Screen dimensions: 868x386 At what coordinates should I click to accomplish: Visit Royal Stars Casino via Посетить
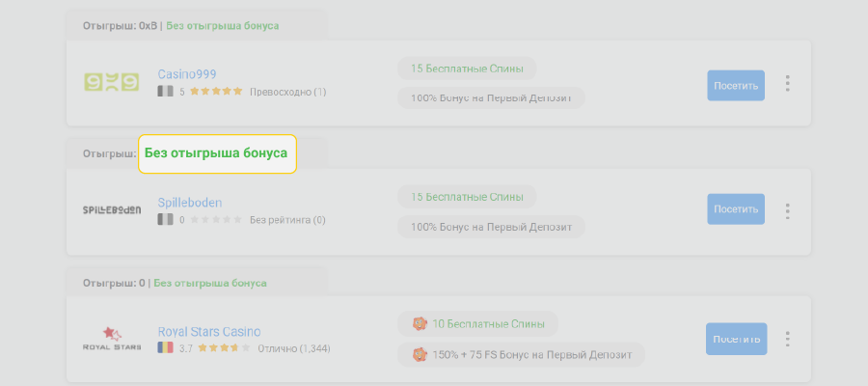736,339
